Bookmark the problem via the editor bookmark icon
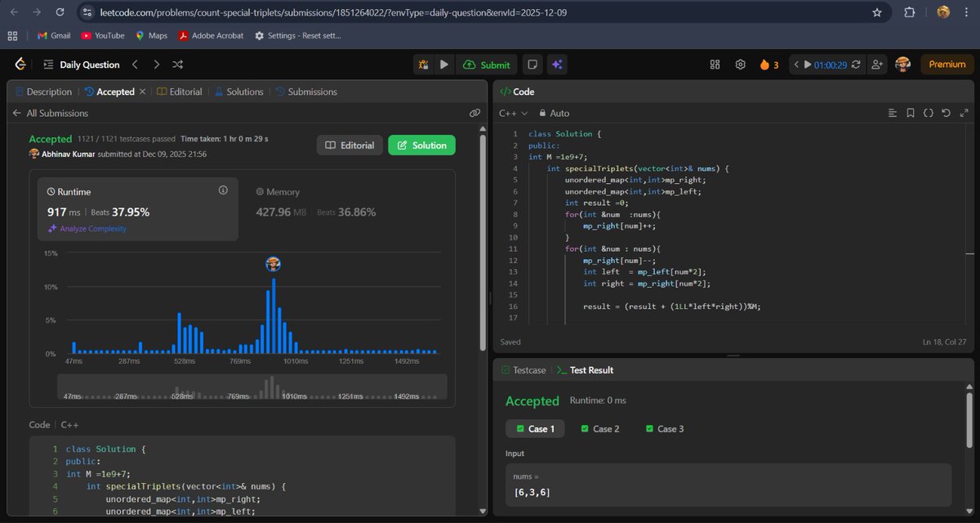 click(911, 113)
